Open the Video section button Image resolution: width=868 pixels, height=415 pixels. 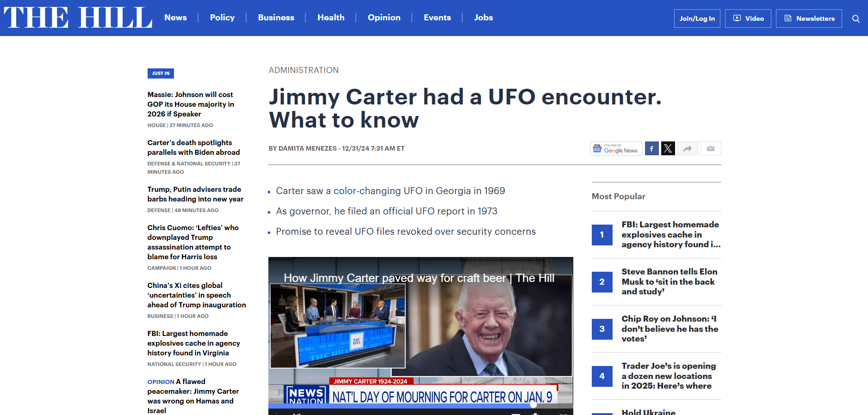[748, 18]
